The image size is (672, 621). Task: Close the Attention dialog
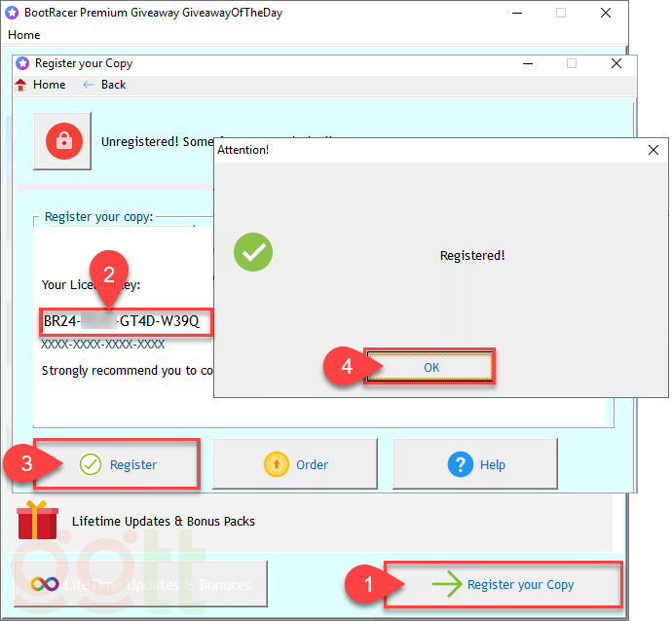[x=653, y=150]
